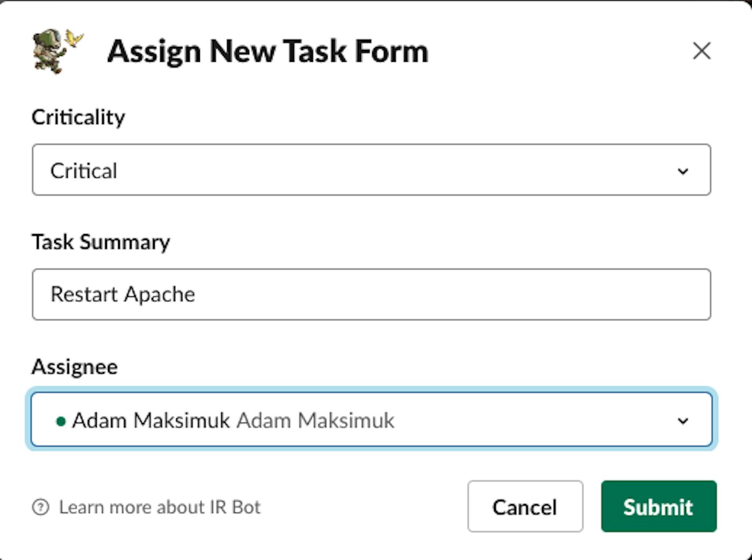Click the question mark help icon
The width and height of the screenshot is (752, 560).
[41, 507]
